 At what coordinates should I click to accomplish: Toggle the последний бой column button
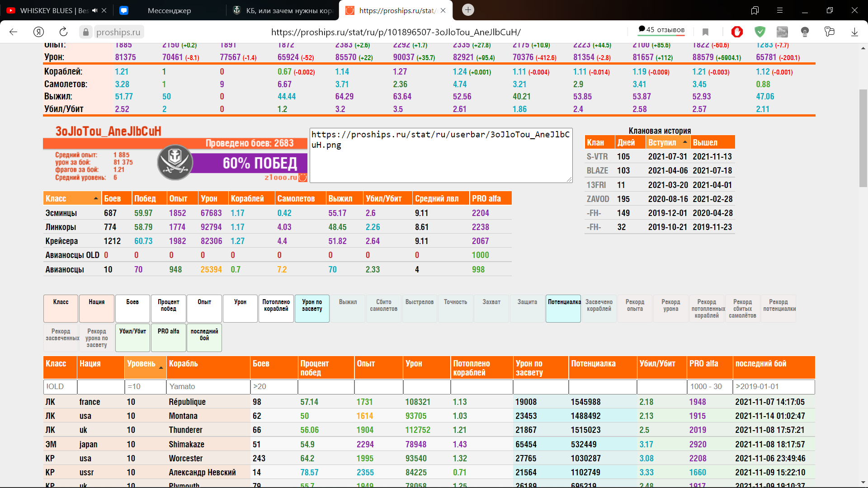[x=204, y=338]
